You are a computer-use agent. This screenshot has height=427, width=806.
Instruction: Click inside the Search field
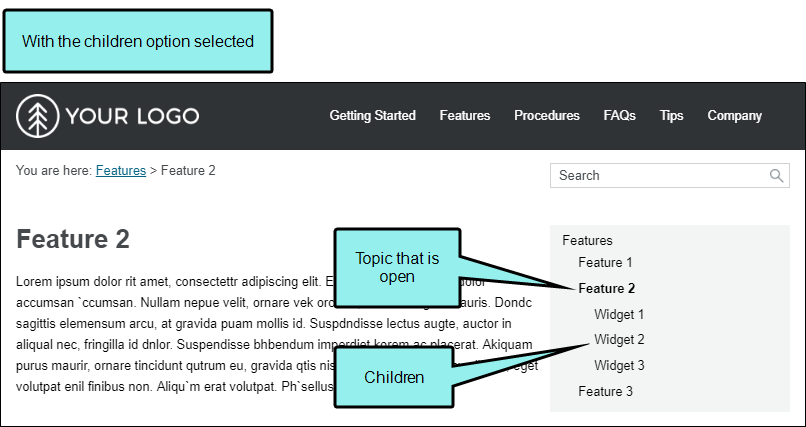point(670,176)
